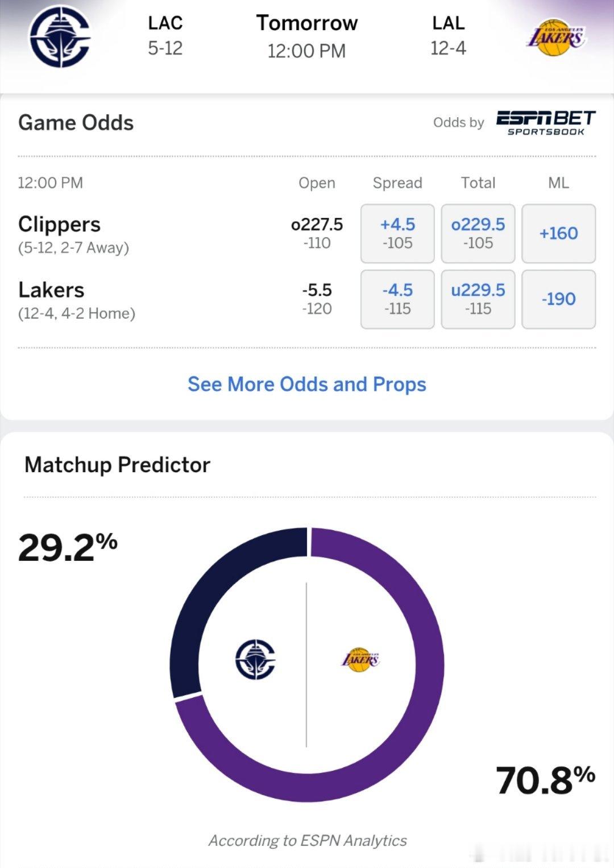Select Lakers -4.5 spread bet

point(397,299)
